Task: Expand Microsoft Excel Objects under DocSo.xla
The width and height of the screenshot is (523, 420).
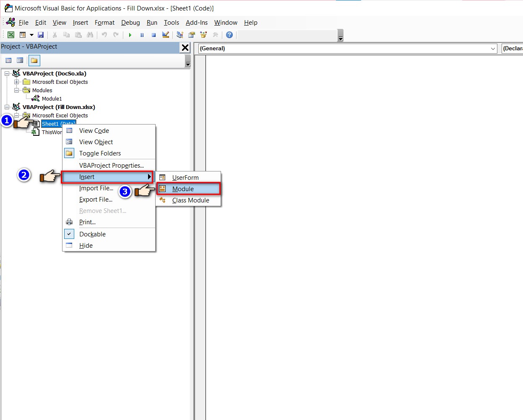Action: click(x=17, y=82)
